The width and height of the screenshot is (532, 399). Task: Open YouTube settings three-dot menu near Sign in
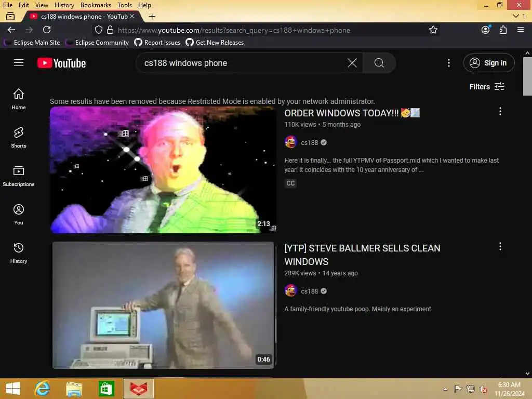click(x=448, y=63)
